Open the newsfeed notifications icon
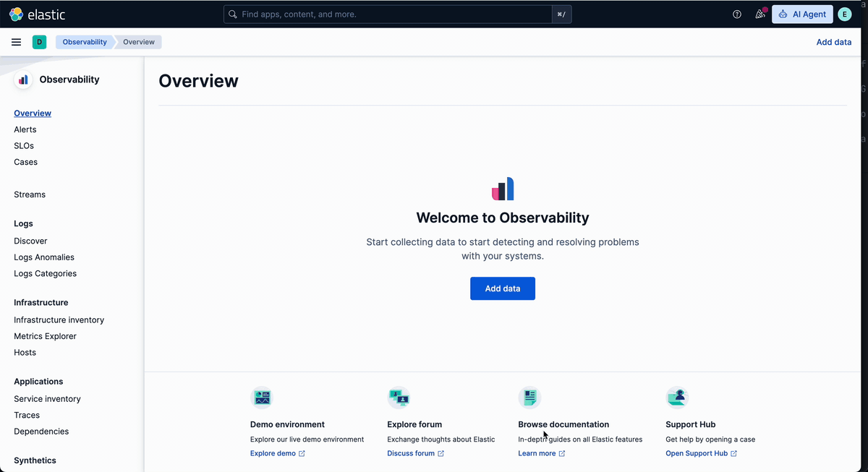 759,14
